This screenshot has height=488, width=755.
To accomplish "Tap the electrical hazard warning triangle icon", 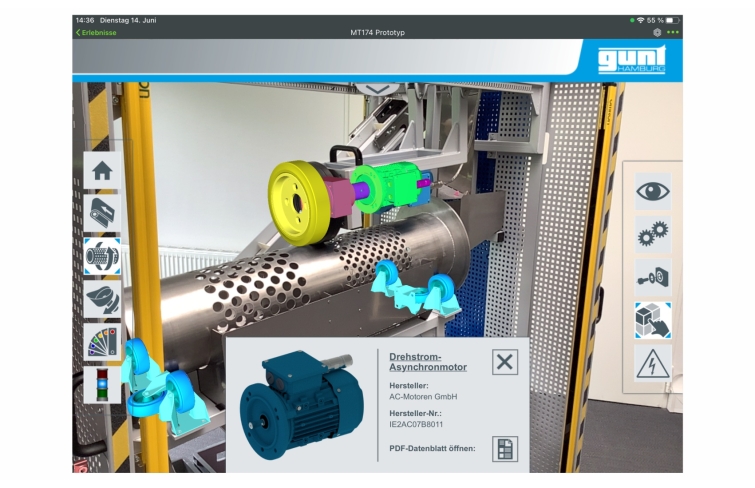I will click(x=653, y=364).
